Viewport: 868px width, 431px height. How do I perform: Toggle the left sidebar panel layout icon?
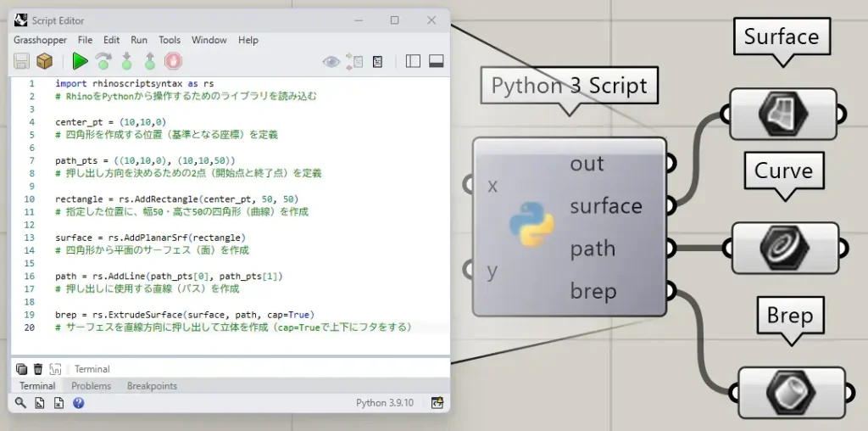tap(413, 61)
